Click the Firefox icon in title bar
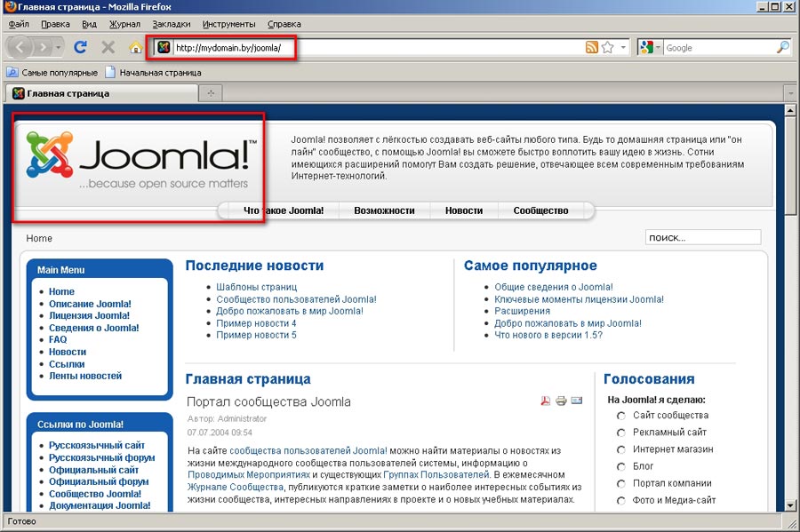The height and width of the screenshot is (532, 800). point(10,6)
